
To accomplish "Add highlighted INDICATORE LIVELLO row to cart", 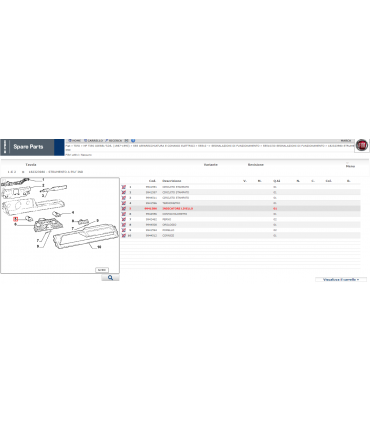I will [124, 208].
